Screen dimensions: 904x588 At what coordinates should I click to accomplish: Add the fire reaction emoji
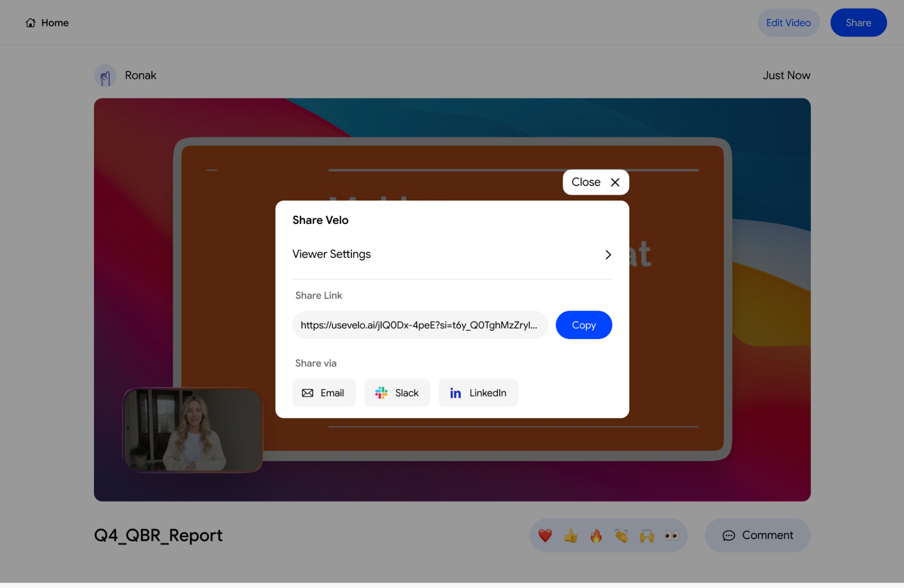pos(596,536)
